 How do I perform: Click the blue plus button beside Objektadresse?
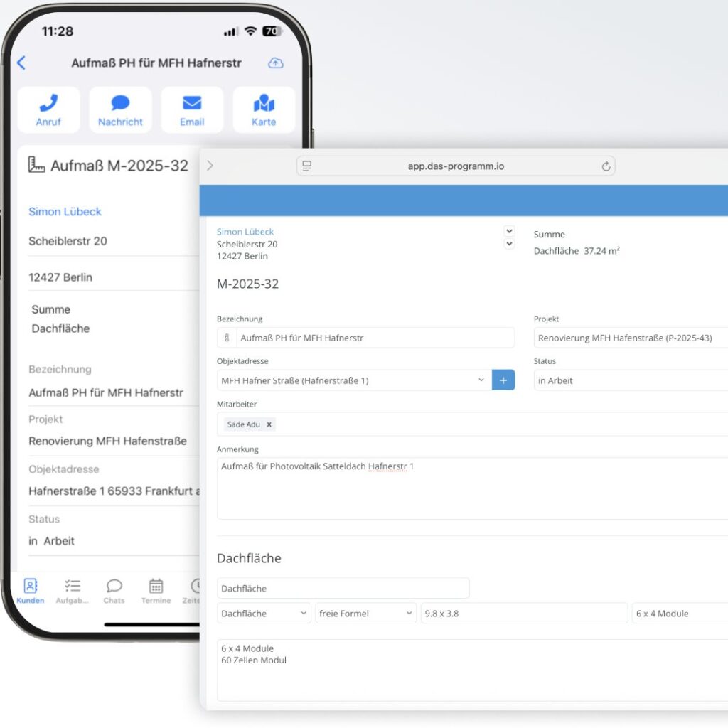pyautogui.click(x=503, y=380)
